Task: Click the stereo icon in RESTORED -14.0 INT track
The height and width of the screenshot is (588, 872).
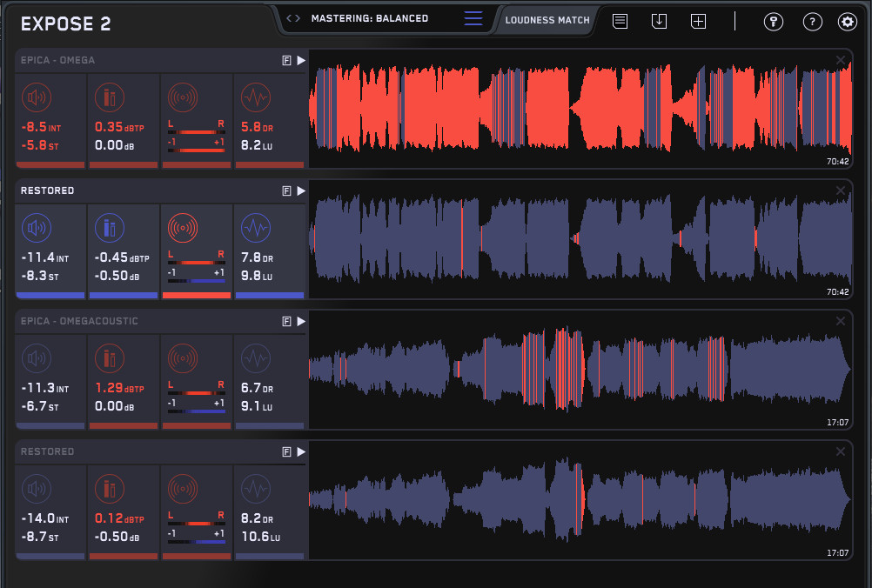Action: click(x=183, y=489)
